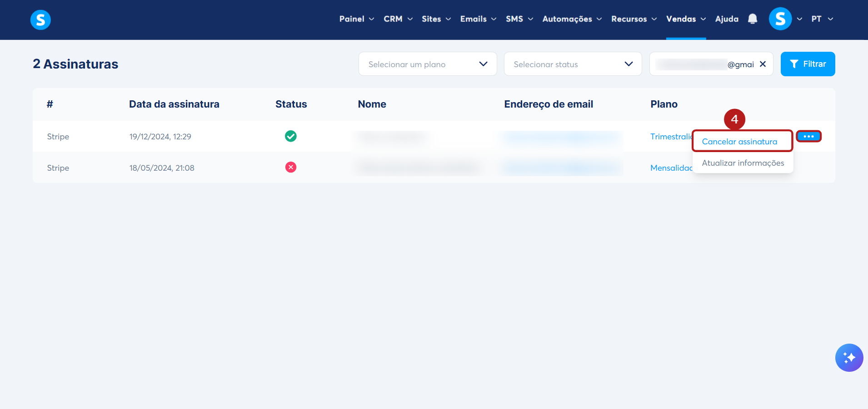Click the green active status icon

(x=291, y=136)
